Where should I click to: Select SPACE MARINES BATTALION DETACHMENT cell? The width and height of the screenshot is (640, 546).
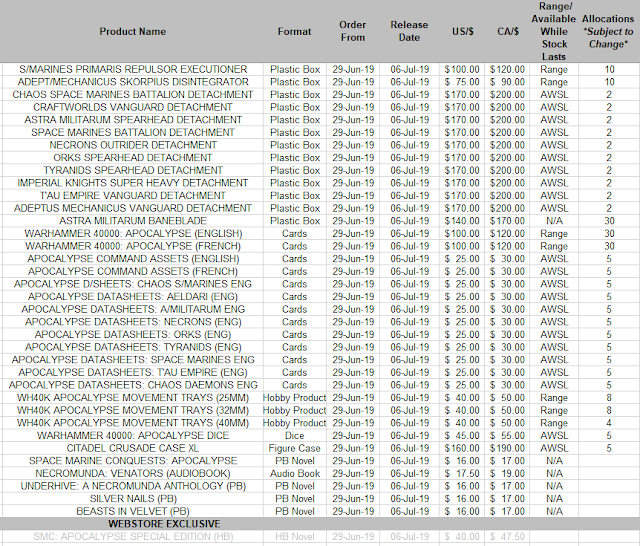tap(133, 133)
